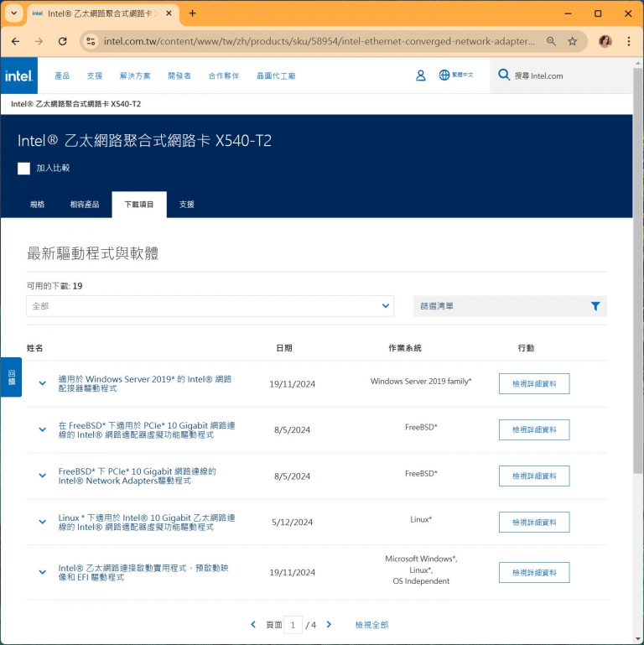This screenshot has width=644, height=645.
Task: Switch to the 相容產品 tab
Action: point(85,205)
